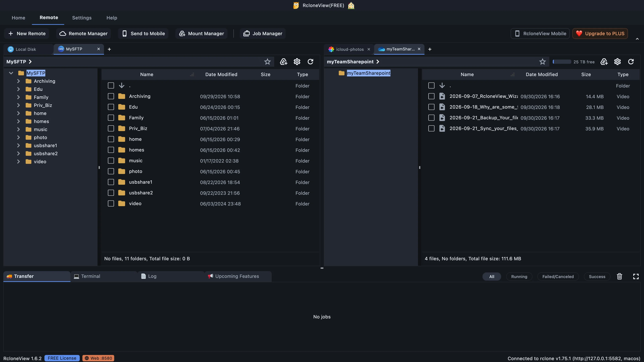Click the Web :8580 status badge
The height and width of the screenshot is (362, 644).
tap(98, 358)
